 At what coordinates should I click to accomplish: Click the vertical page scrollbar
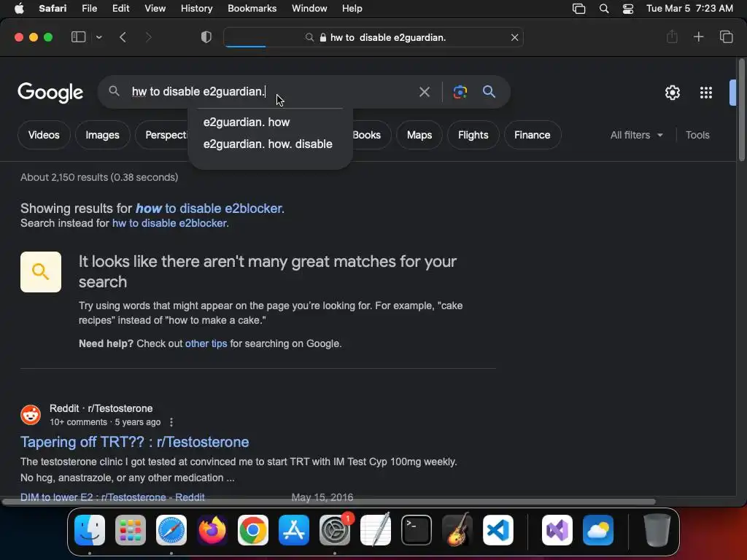(x=741, y=111)
